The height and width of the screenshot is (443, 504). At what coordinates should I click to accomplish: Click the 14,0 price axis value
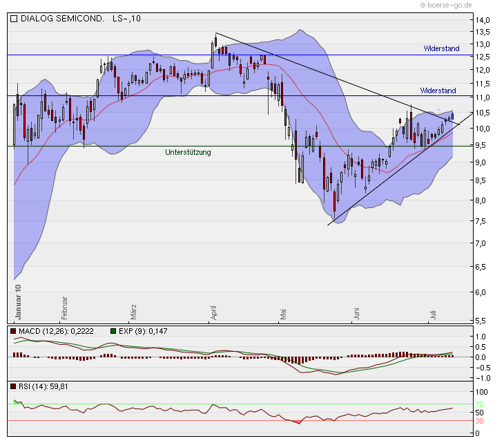point(483,20)
